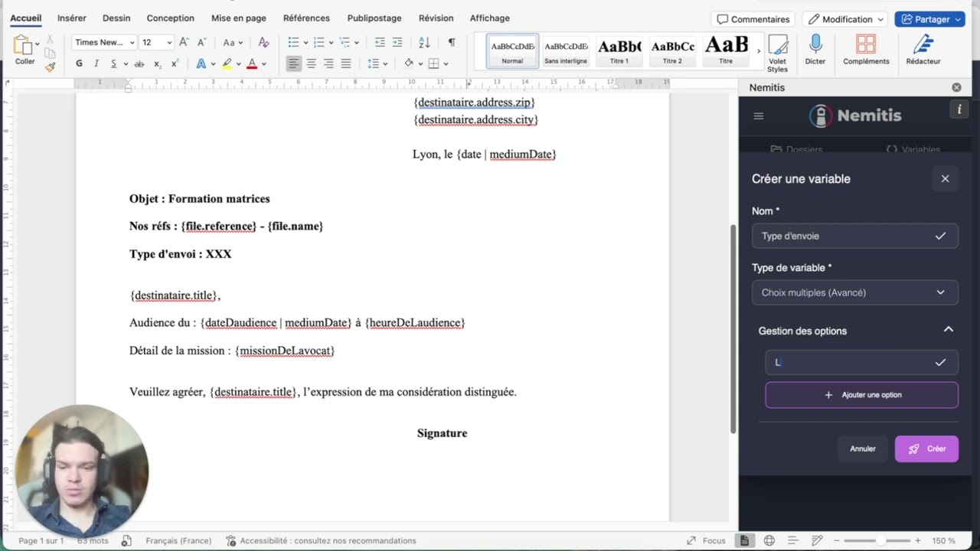Switch to the Révision tab
Image resolution: width=980 pixels, height=551 pixels.
(436, 18)
